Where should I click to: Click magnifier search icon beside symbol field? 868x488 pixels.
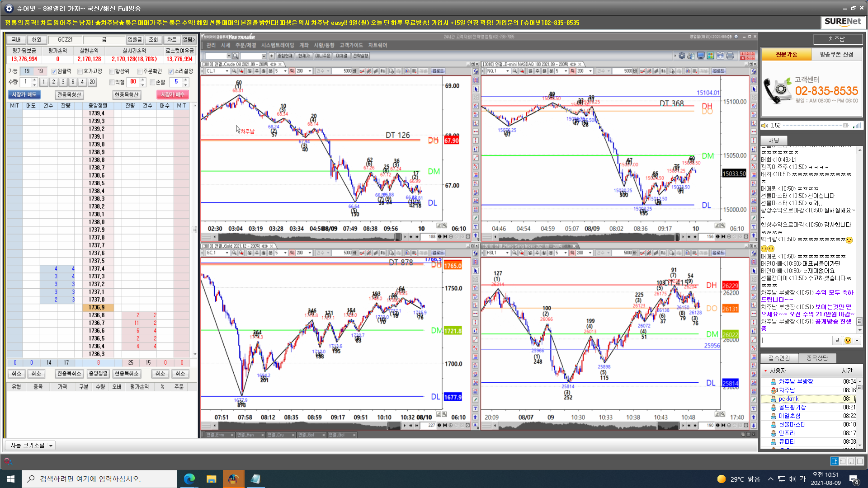[x=236, y=56]
